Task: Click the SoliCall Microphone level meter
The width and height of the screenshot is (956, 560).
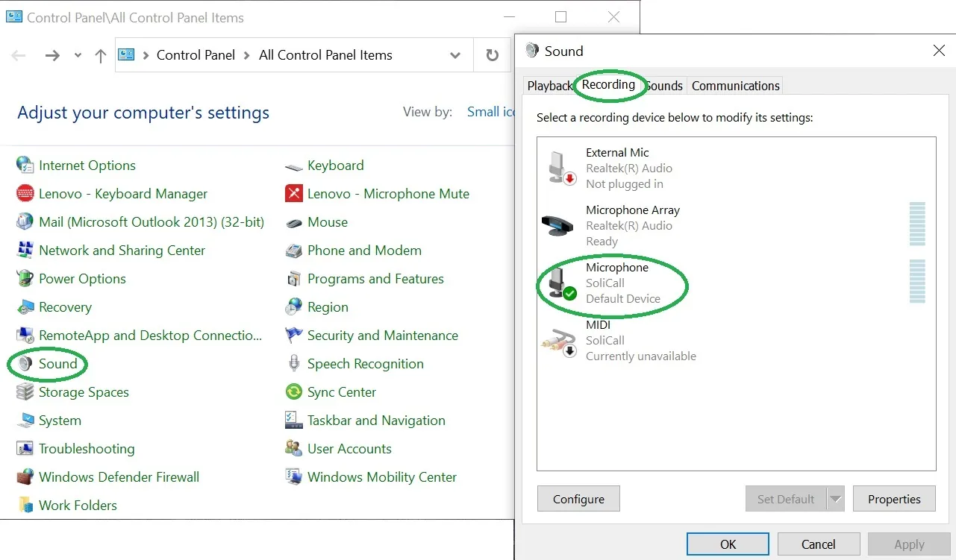Action: (x=917, y=282)
